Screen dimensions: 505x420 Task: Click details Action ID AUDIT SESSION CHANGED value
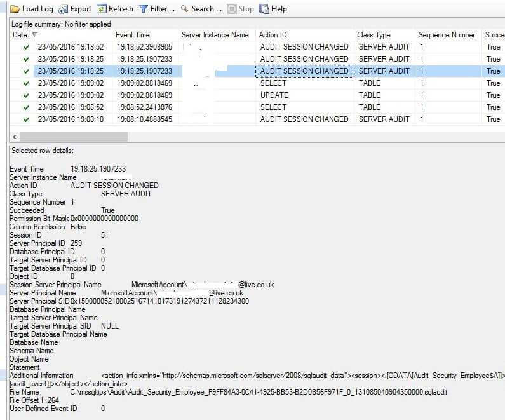114,186
